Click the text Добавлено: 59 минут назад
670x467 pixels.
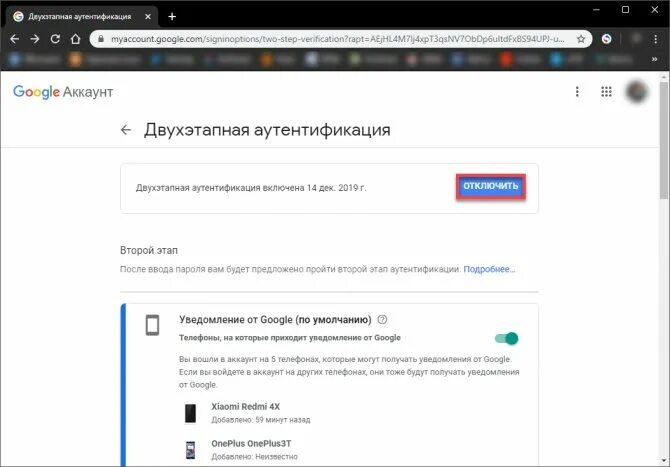[x=261, y=420]
